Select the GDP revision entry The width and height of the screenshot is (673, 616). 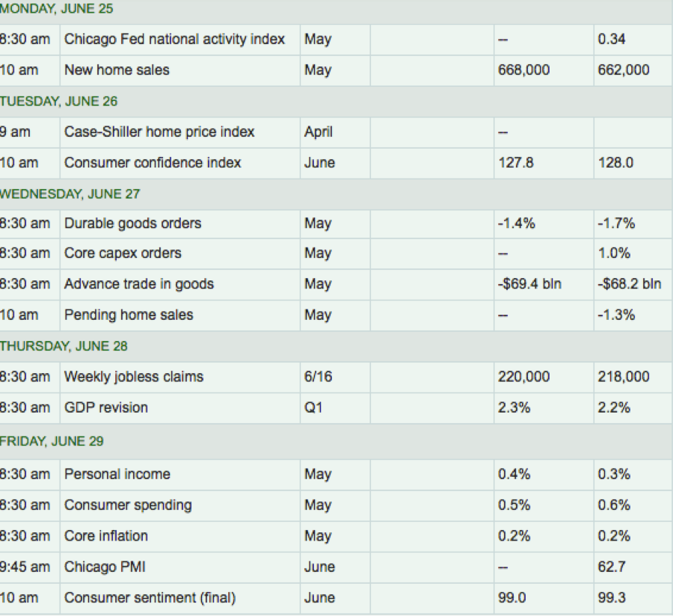[x=106, y=407]
